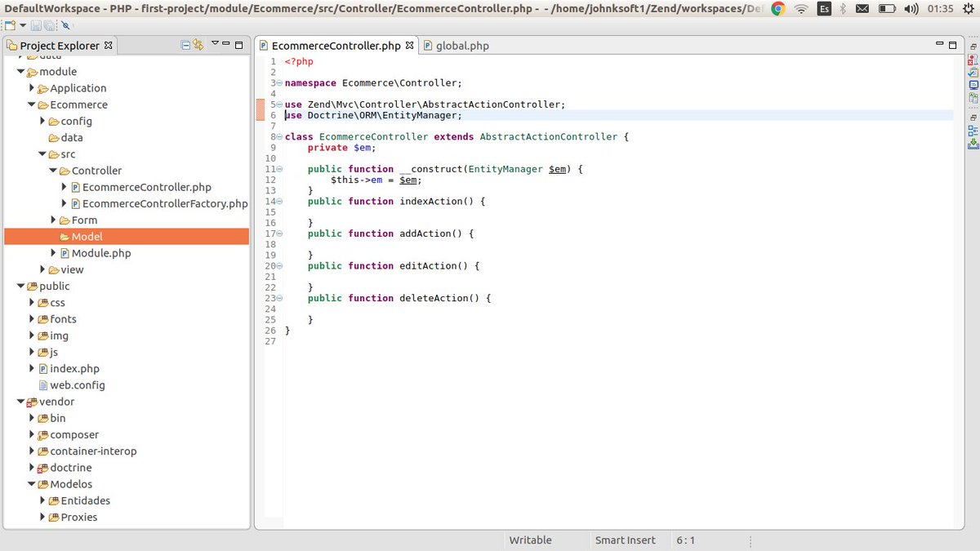This screenshot has height=551, width=980.
Task: Click the New wizard toolbar icon
Action: 10,25
